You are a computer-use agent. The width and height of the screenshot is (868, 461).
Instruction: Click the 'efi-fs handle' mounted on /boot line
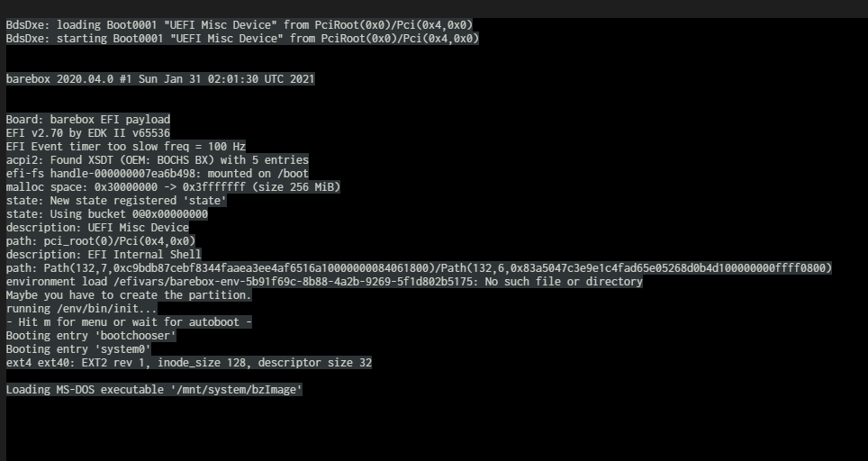coord(158,174)
